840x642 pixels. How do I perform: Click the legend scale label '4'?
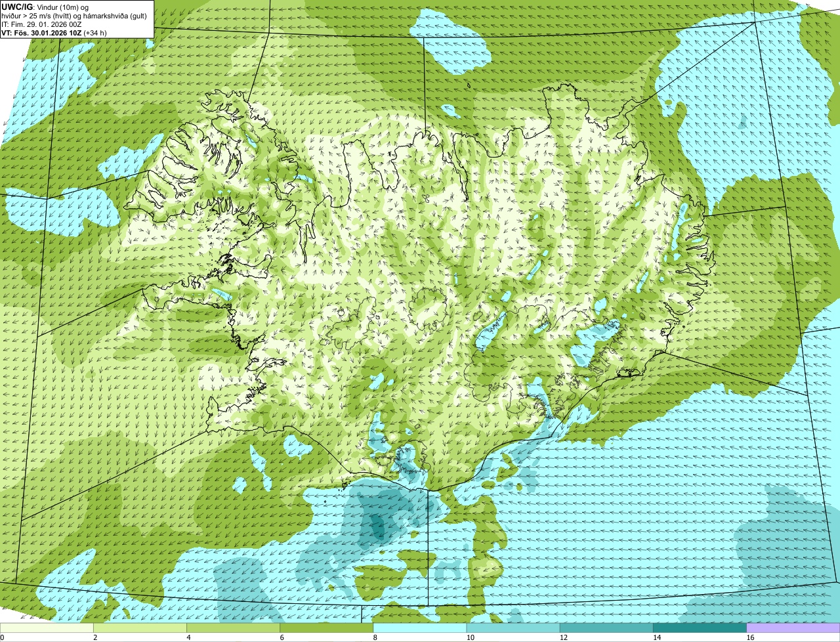(188, 637)
